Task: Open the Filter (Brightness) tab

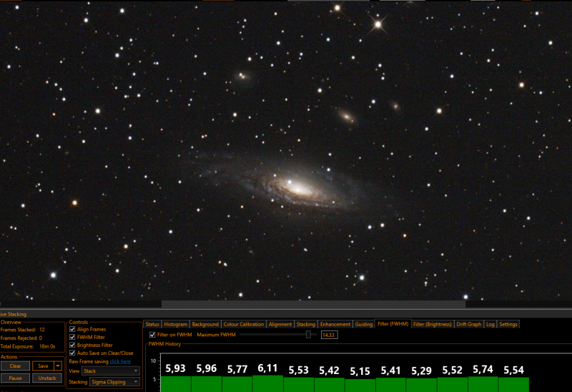Action: [x=433, y=324]
